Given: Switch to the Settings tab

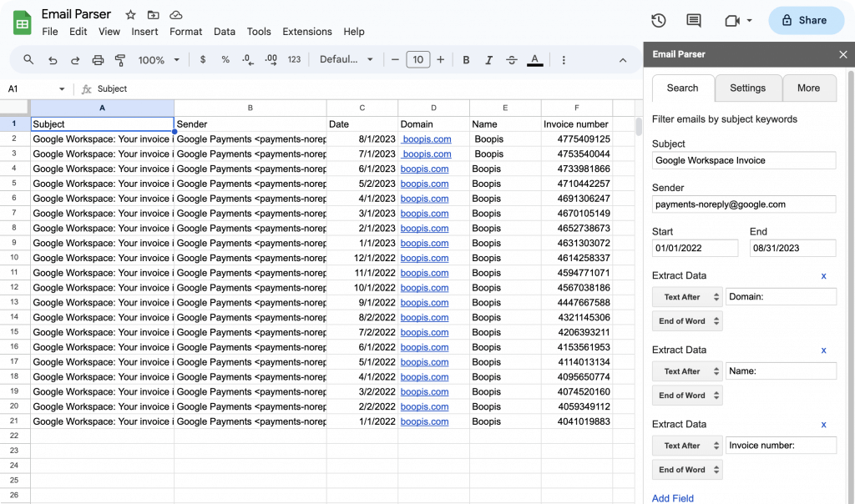Looking at the screenshot, I should coord(747,88).
